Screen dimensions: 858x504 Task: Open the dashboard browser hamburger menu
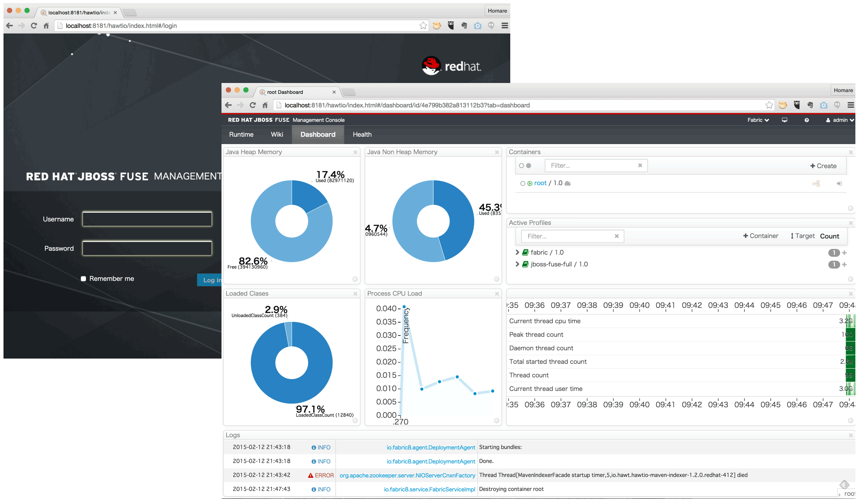(x=851, y=105)
